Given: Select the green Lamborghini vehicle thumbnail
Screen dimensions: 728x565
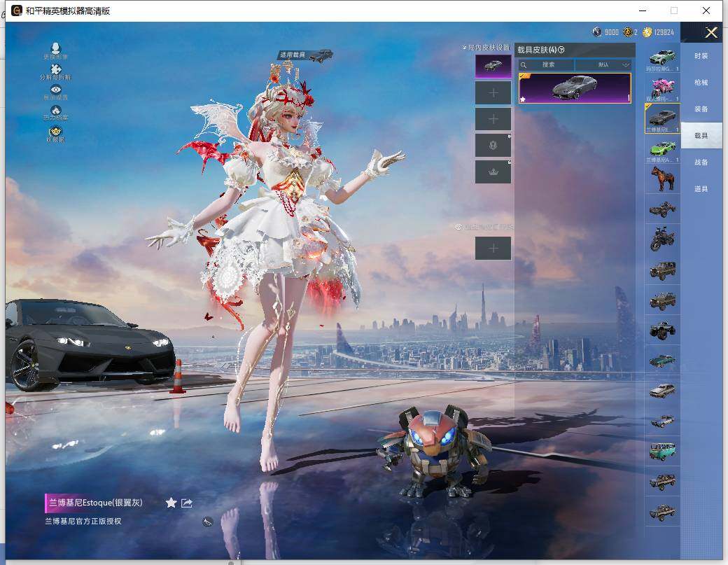Looking at the screenshot, I should click(x=661, y=148).
